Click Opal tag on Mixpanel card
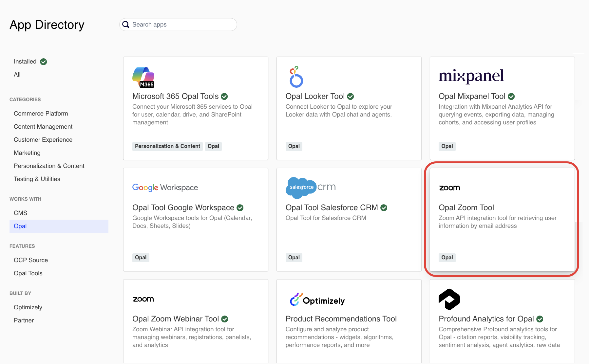Screen dimensions: 589x364 pos(447,146)
